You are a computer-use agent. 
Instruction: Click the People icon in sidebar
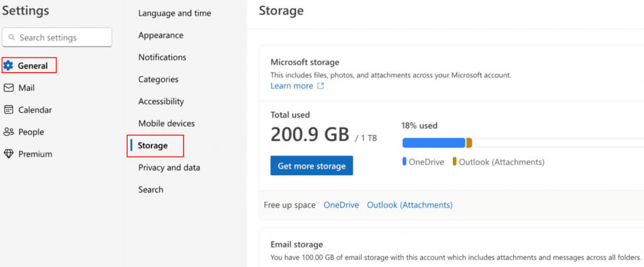(x=8, y=132)
